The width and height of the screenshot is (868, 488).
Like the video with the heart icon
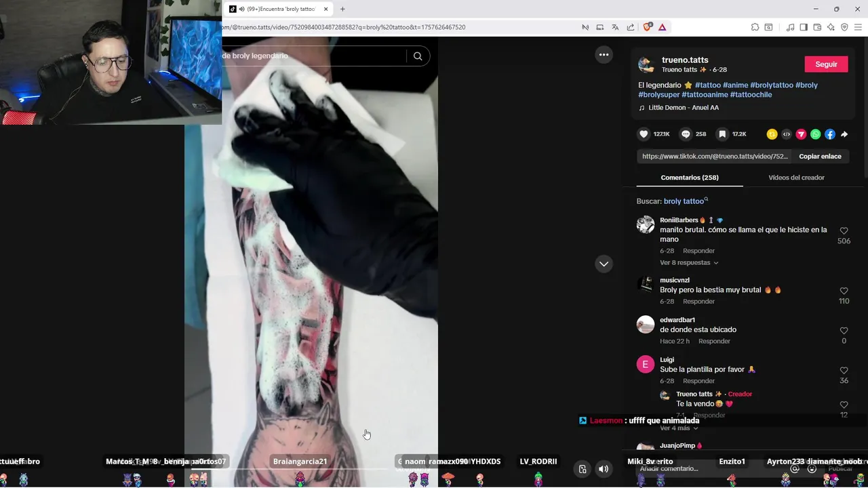pos(644,134)
